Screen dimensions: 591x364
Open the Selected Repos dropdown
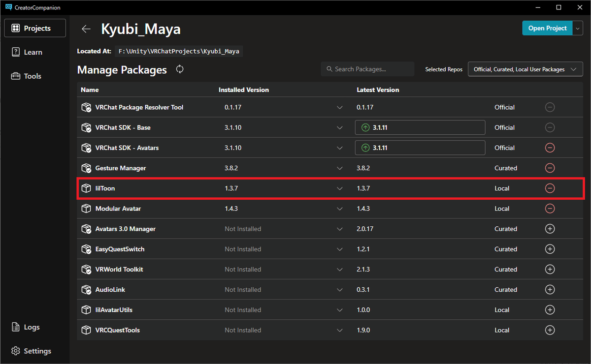click(525, 69)
